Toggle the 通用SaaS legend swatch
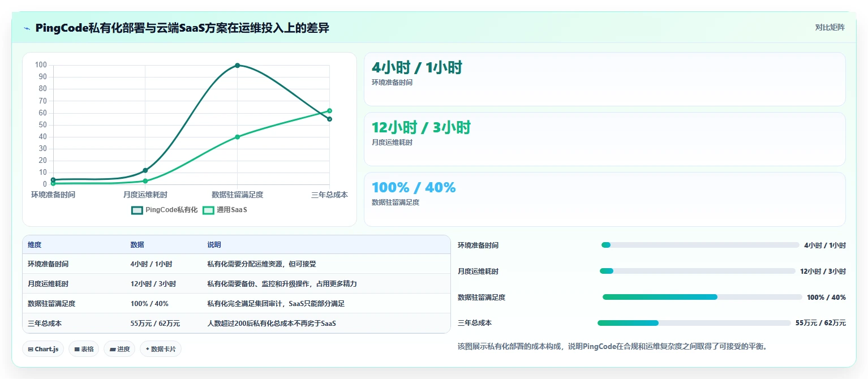The width and height of the screenshot is (868, 379). 208,210
